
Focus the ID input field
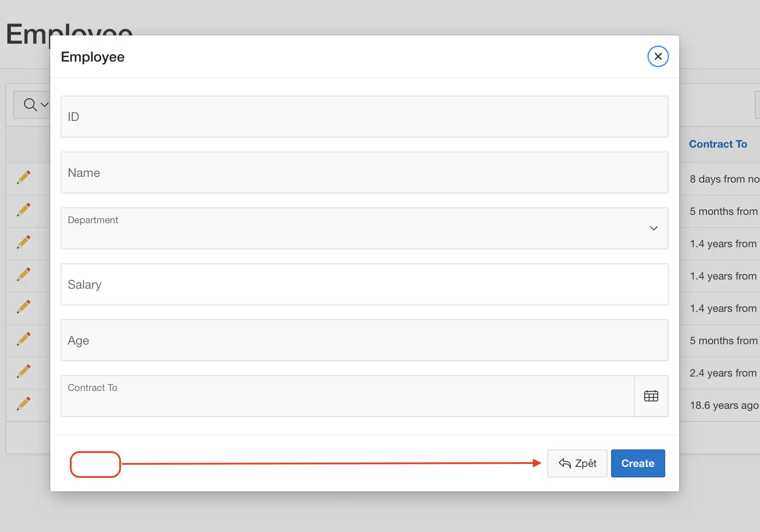[x=364, y=117]
